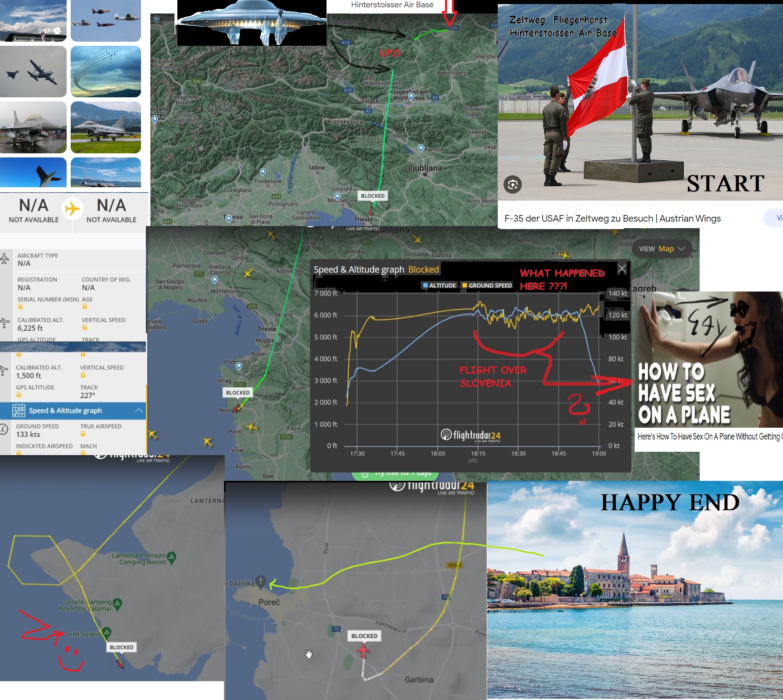Image resolution: width=783 pixels, height=700 pixels.
Task: Click BLOCKED flight label near Fkk Solaris
Action: tap(121, 647)
